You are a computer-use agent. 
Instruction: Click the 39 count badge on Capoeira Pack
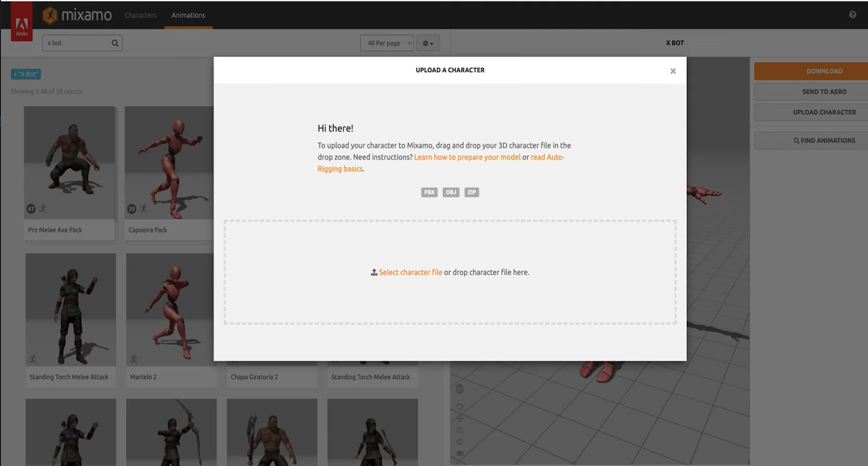point(131,208)
